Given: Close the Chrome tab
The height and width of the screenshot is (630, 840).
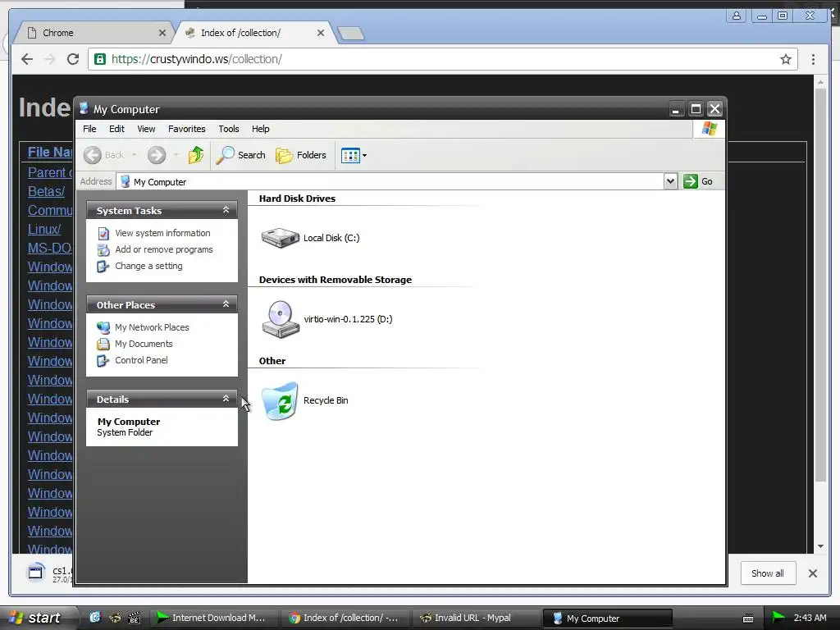Looking at the screenshot, I should coord(162,33).
